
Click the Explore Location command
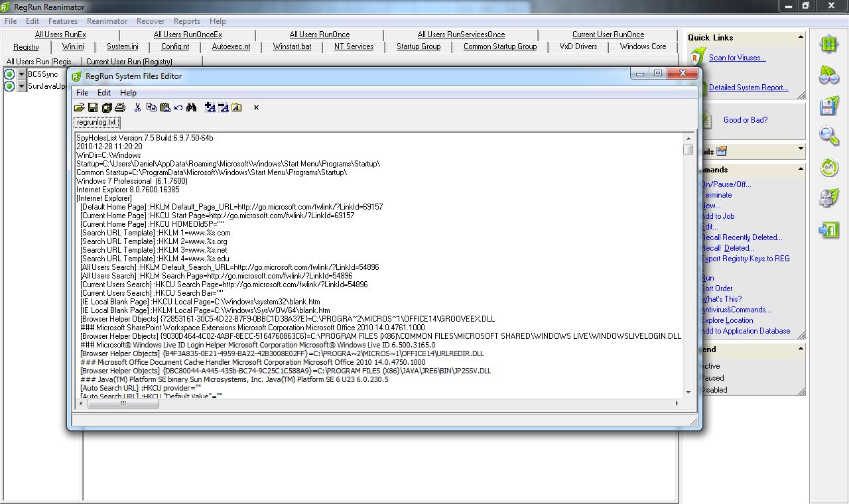[x=728, y=320]
